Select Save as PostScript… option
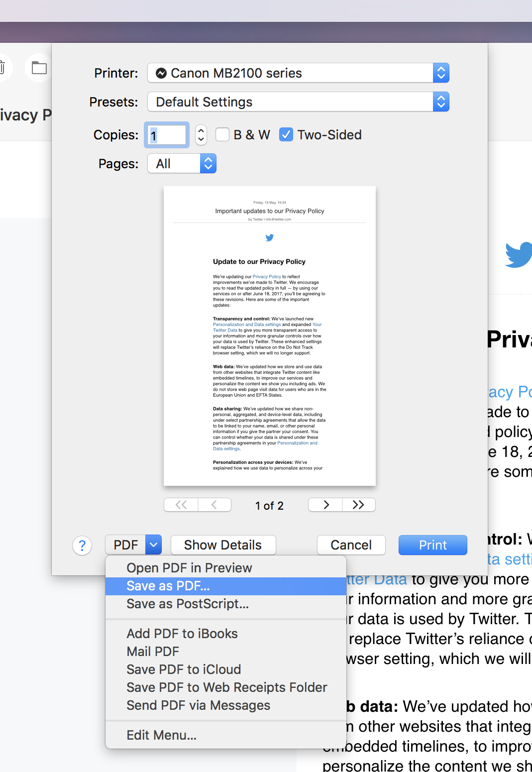Image resolution: width=532 pixels, height=772 pixels. point(226,604)
